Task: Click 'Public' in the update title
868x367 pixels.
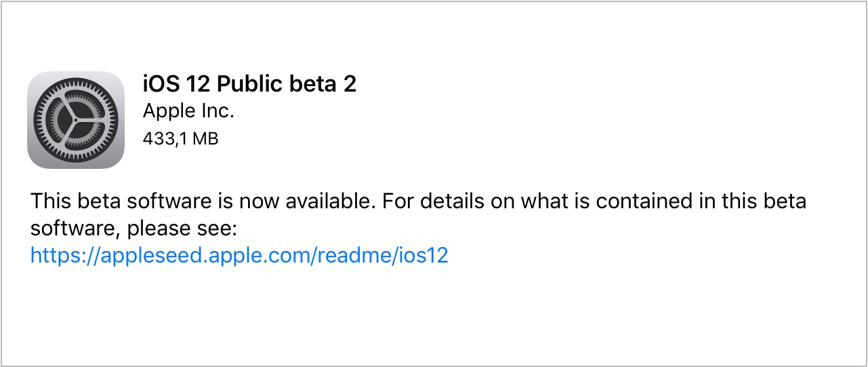Action: point(251,83)
